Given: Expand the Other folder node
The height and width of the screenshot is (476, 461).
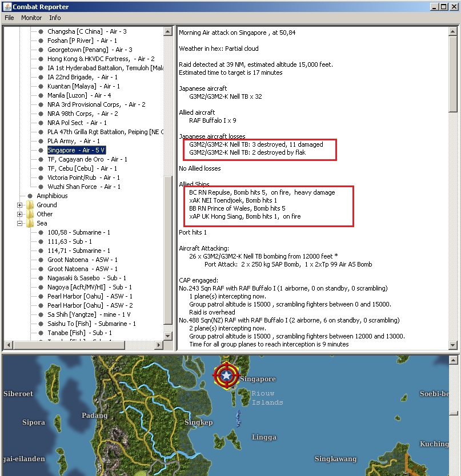Looking at the screenshot, I should tap(20, 215).
